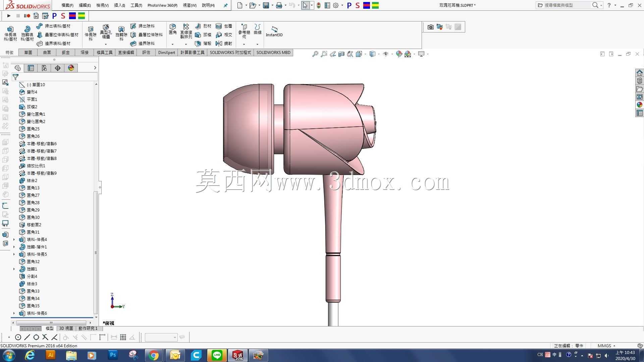
Task: Choose Swept Cut (掃出除料)
Action: [x=143, y=26]
